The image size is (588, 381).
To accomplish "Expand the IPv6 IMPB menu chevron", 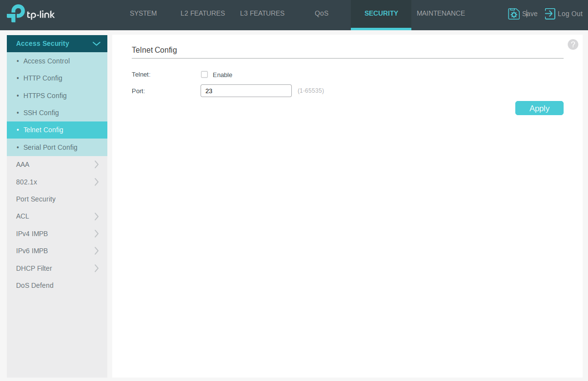I will click(97, 251).
